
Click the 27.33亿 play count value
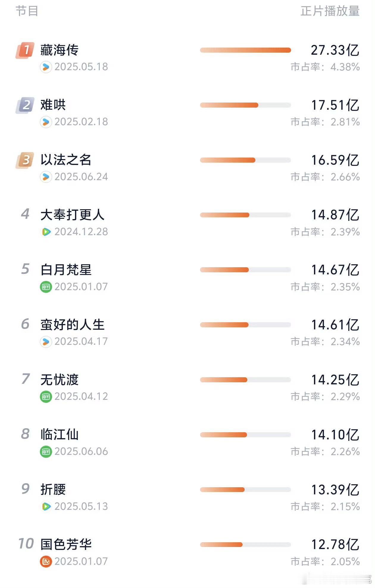tap(335, 50)
